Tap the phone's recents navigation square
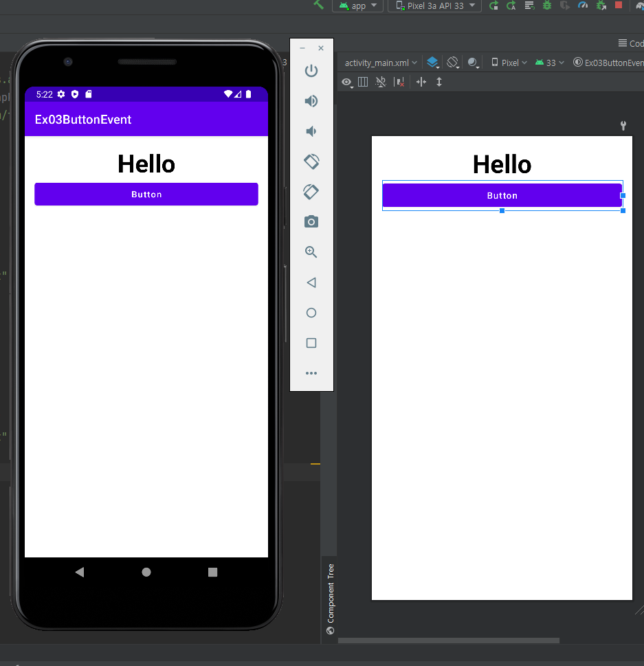The height and width of the screenshot is (666, 644). click(213, 572)
